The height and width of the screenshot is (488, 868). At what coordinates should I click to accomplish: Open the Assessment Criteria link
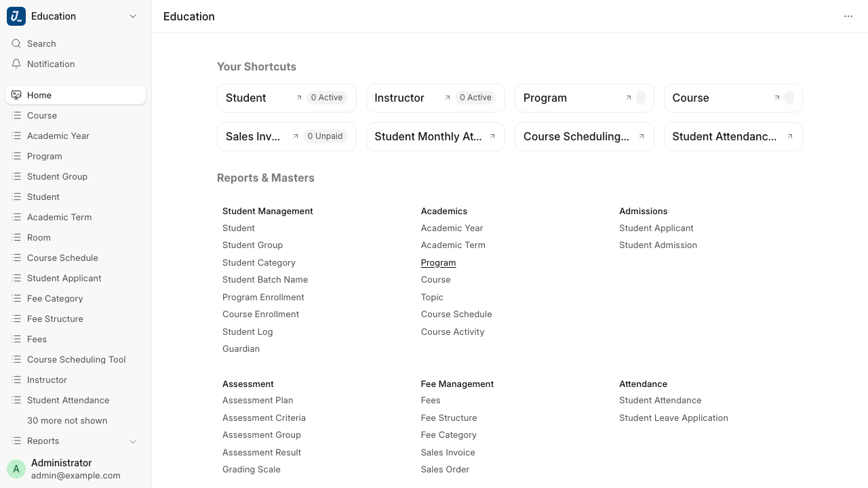[x=264, y=418]
